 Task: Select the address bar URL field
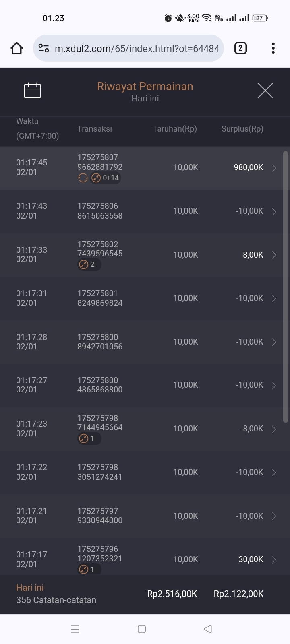[x=136, y=48]
